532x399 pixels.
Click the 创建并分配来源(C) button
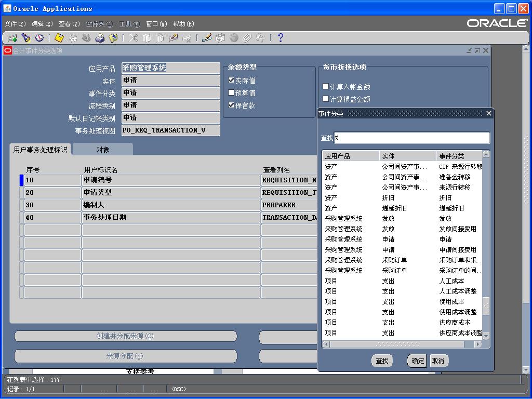click(125, 336)
